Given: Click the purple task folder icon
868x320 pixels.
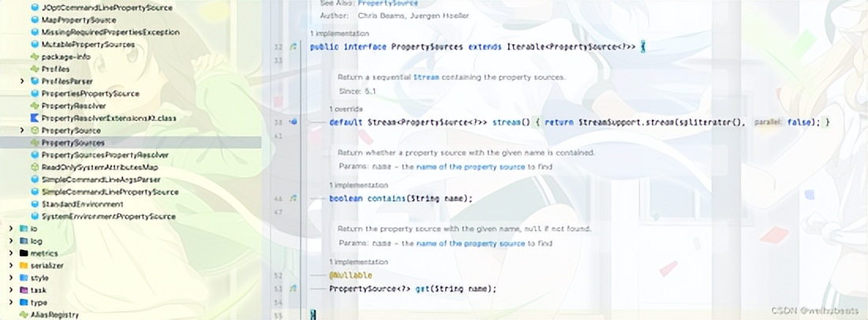Looking at the screenshot, I should [23, 290].
